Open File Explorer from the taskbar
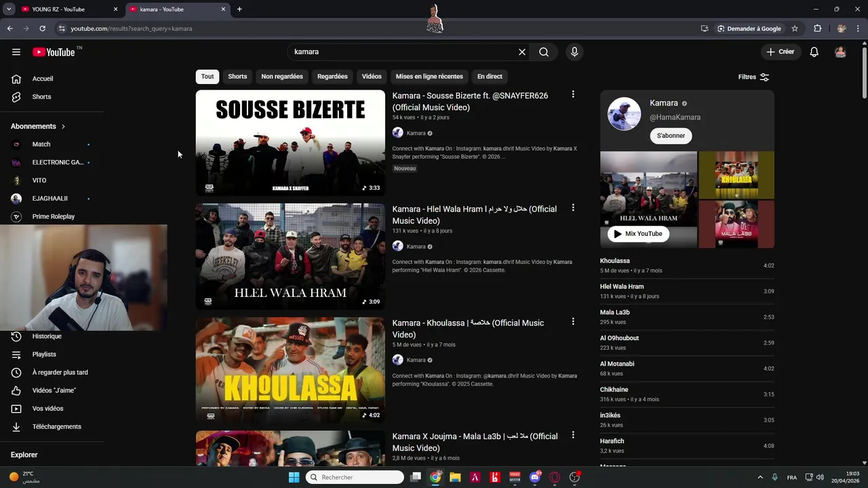Viewport: 868px width, 488px height. (455, 477)
